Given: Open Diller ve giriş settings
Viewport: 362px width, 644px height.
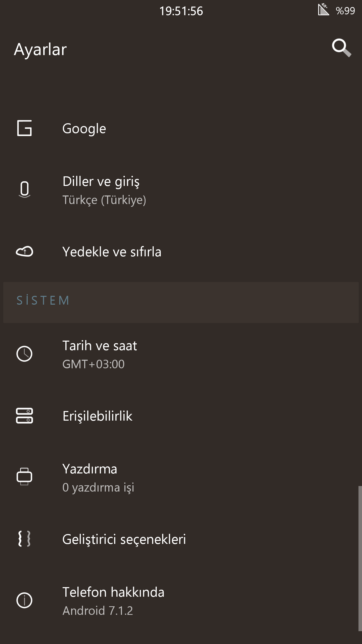Looking at the screenshot, I should (181, 190).
